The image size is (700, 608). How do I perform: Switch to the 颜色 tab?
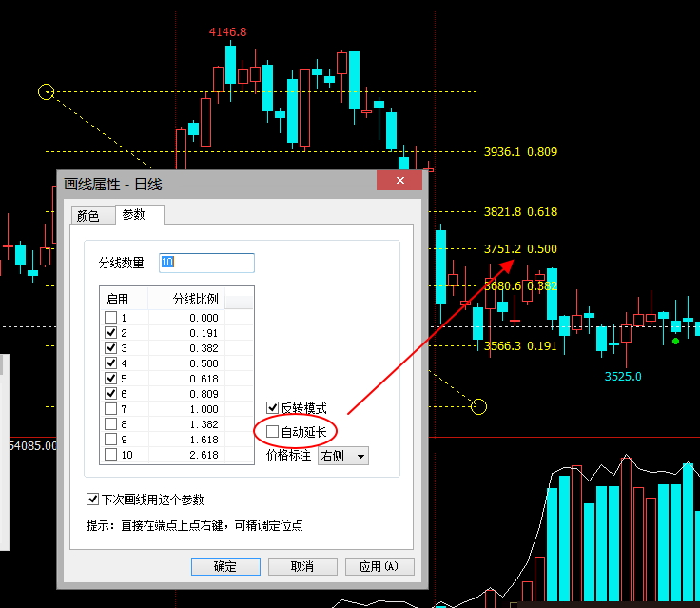tap(87, 216)
